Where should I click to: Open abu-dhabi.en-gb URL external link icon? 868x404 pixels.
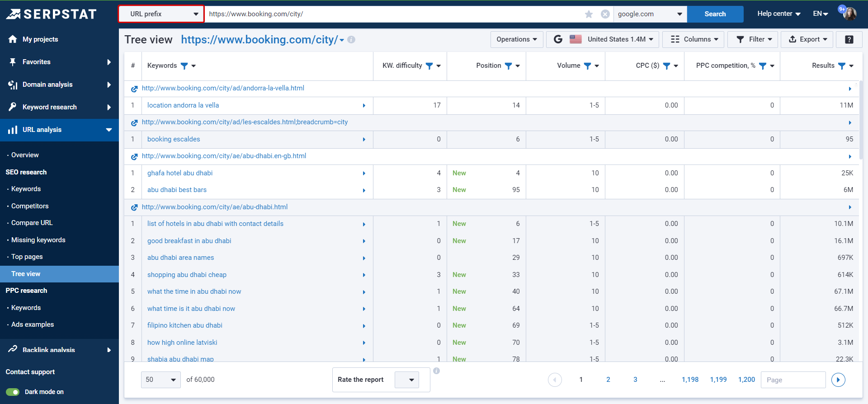(x=134, y=157)
